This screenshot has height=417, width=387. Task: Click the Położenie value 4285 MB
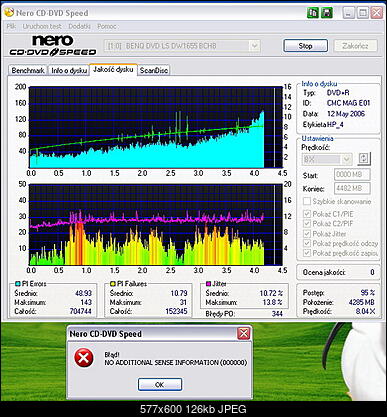362,302
